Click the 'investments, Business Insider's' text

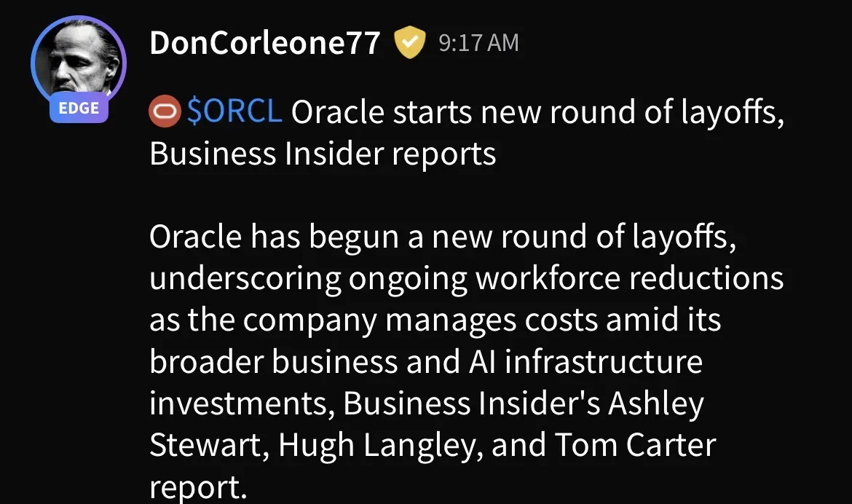(x=375, y=403)
